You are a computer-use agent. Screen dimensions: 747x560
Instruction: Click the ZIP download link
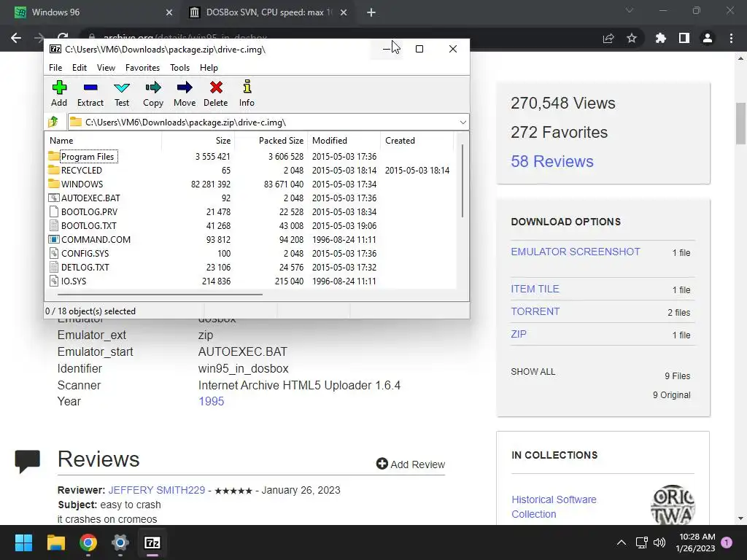coord(519,334)
